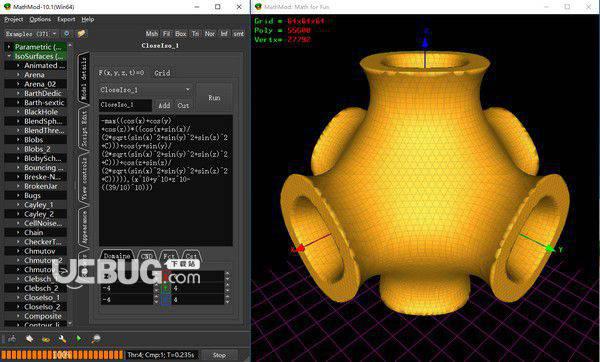Image resolution: width=600 pixels, height=362 pixels.
Task: Switch to the Model details vertical tab
Action: (x=84, y=78)
